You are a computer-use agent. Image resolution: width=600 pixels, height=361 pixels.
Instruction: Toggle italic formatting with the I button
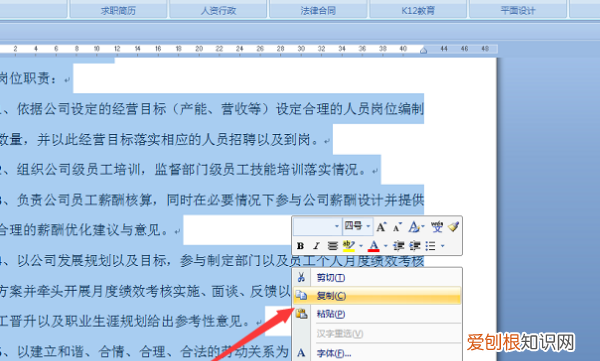(x=316, y=246)
